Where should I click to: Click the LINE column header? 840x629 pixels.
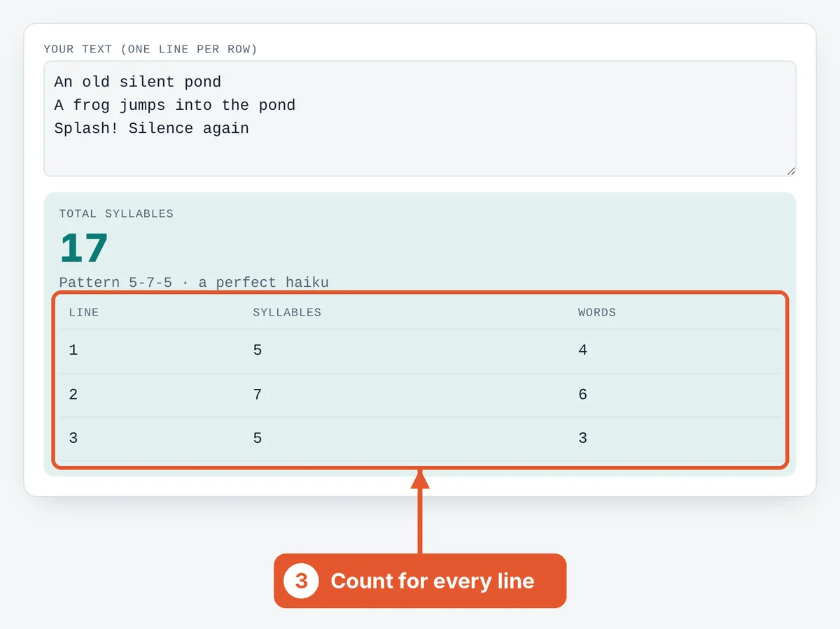(x=84, y=313)
